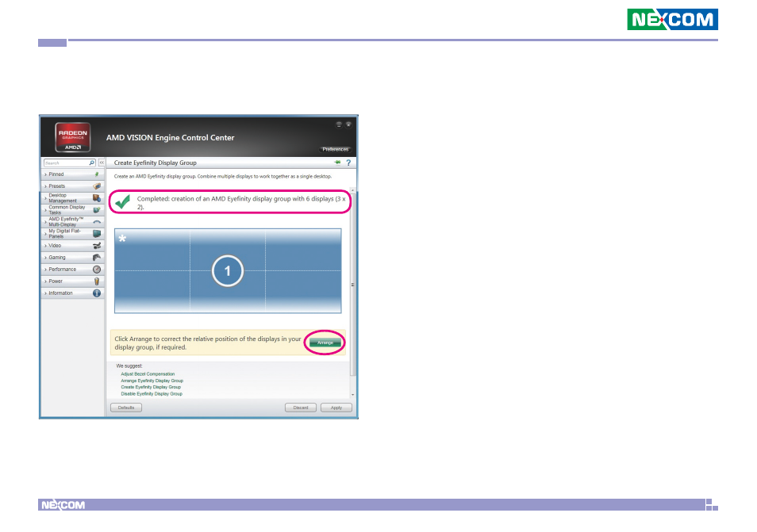
Task: Click the Apply button
Action: 336,408
